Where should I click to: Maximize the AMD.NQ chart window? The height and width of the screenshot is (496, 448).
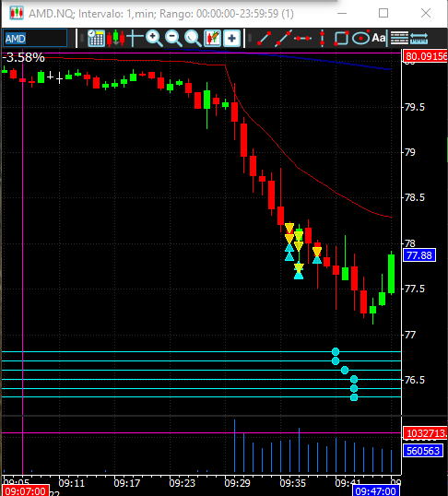coord(383,13)
